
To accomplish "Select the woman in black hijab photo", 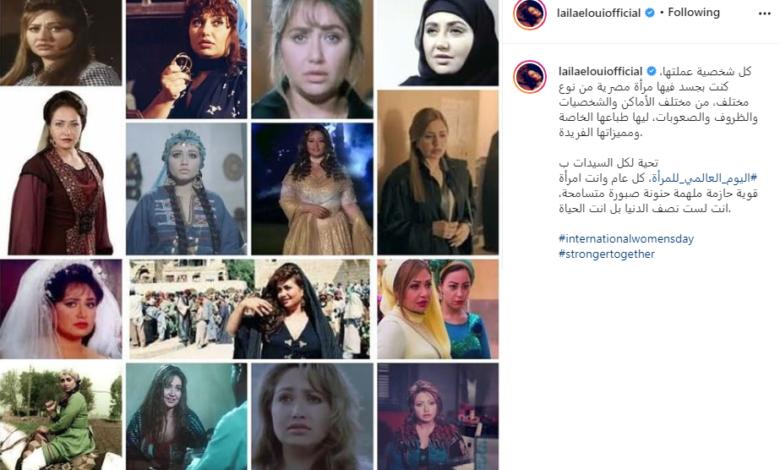I will [438, 43].
